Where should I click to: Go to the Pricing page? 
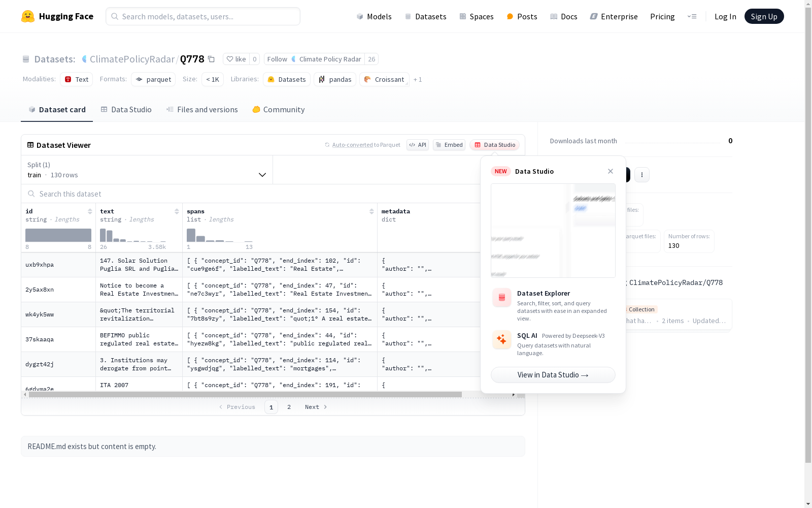tap(662, 16)
